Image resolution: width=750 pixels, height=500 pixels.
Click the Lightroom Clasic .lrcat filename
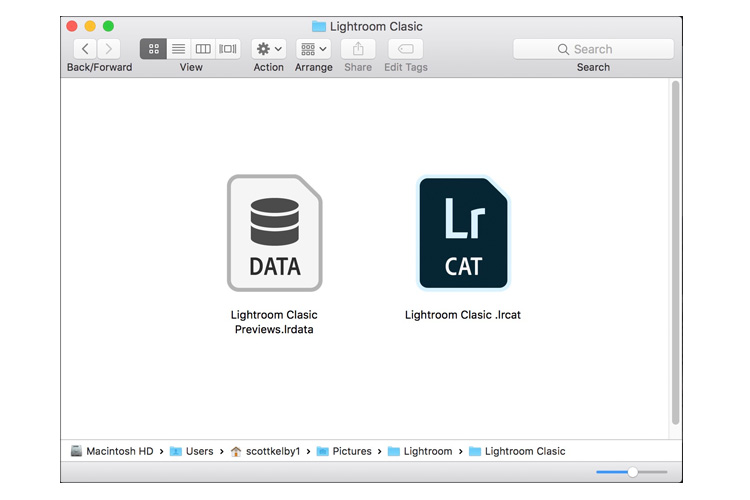click(463, 315)
